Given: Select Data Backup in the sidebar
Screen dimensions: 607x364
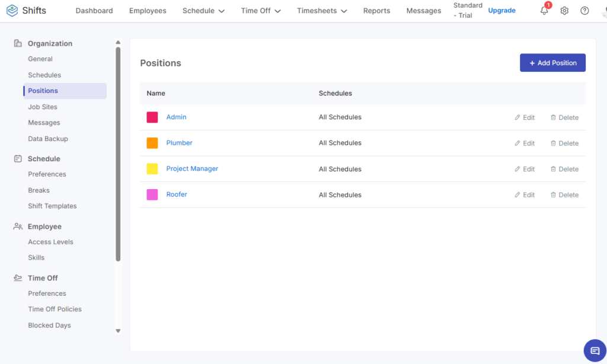Looking at the screenshot, I should 48,139.
